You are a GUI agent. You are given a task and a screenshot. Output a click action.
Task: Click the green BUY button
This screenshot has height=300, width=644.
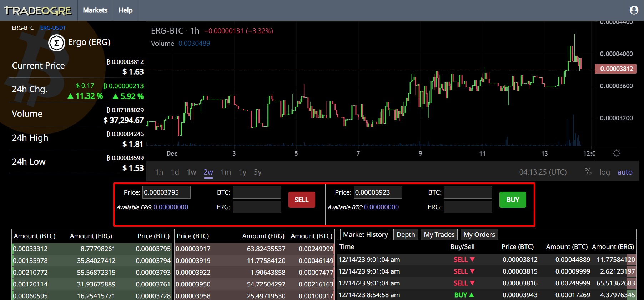pyautogui.click(x=513, y=200)
